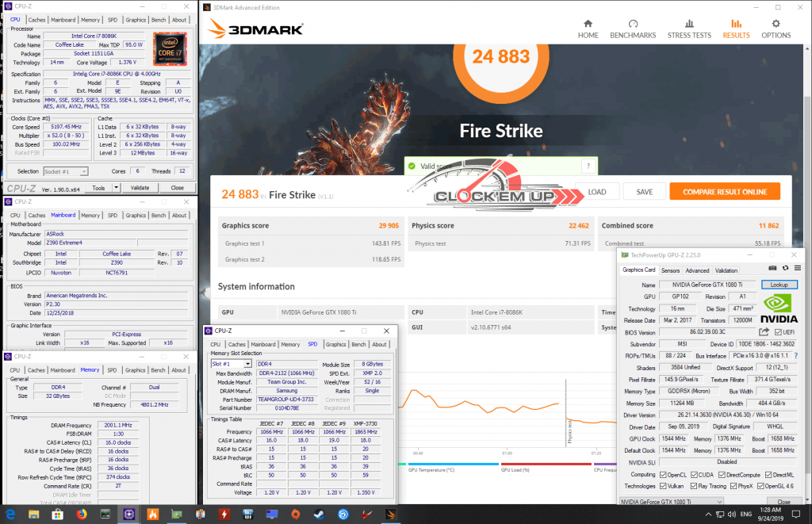
Task: Click the GPU-Z screenshot camera icon
Action: click(772, 268)
